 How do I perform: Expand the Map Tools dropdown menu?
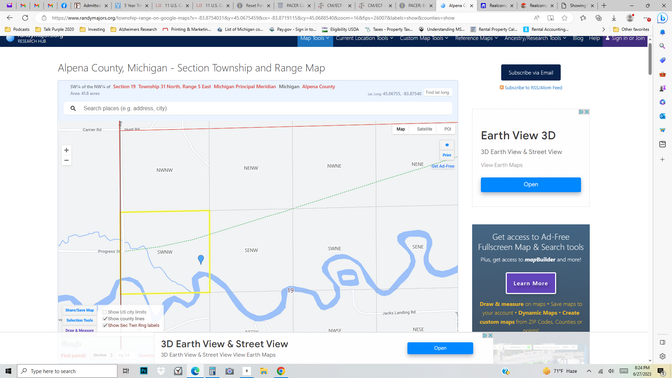[x=315, y=38]
